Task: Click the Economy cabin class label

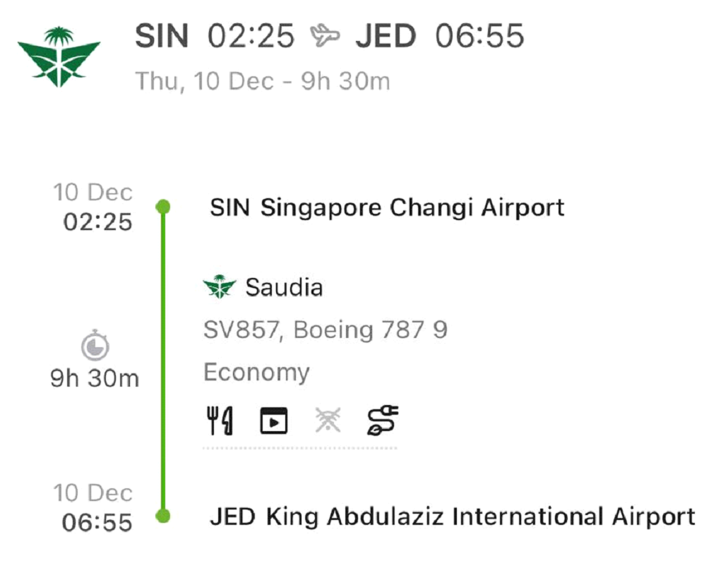Action: tap(256, 372)
